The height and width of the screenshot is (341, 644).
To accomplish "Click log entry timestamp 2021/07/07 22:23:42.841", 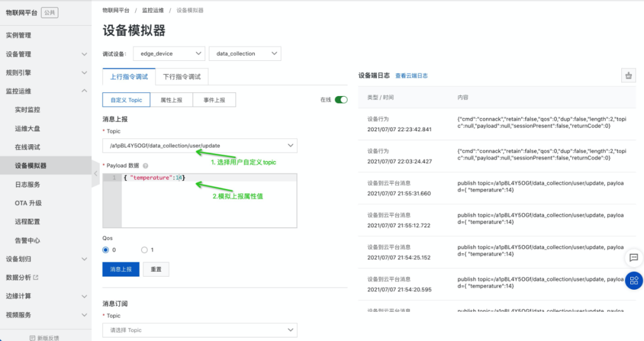I will 399,129.
